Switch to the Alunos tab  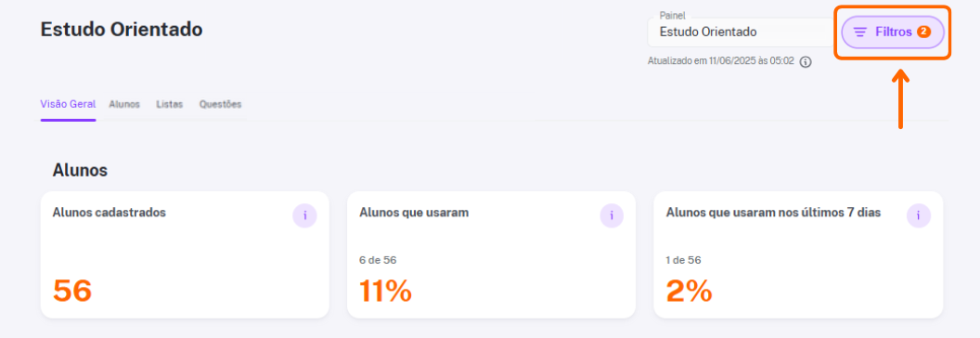tap(124, 105)
